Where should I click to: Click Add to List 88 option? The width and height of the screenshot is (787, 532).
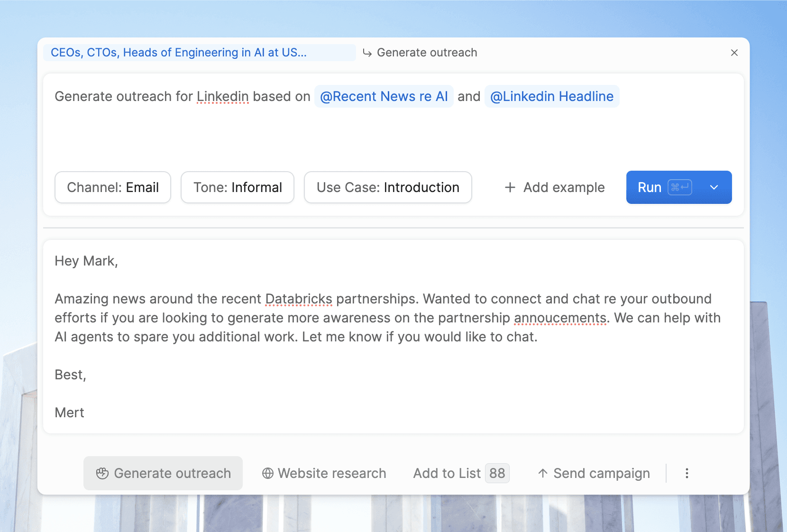(x=461, y=473)
